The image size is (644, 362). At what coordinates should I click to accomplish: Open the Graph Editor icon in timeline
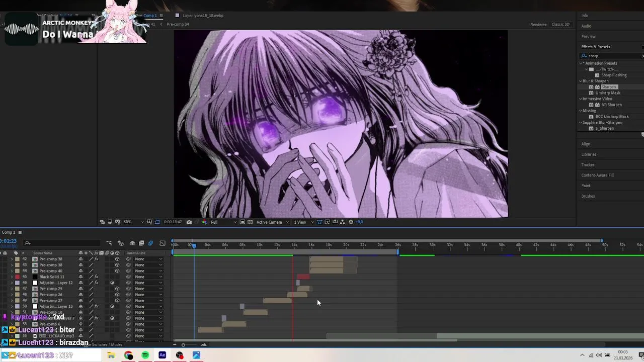[163, 243]
